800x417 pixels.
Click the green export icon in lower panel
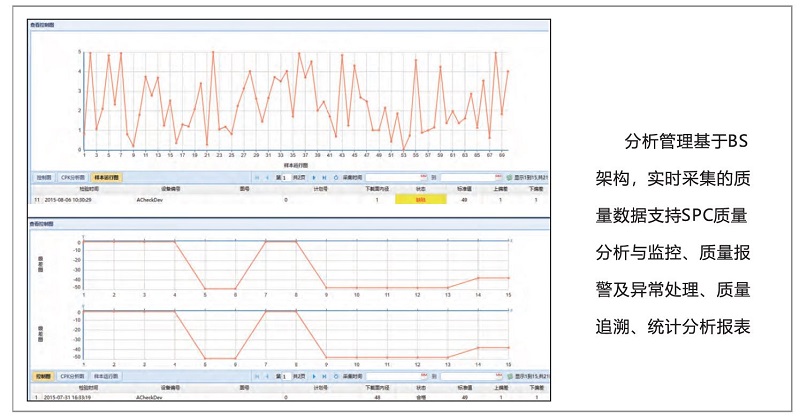pyautogui.click(x=509, y=376)
